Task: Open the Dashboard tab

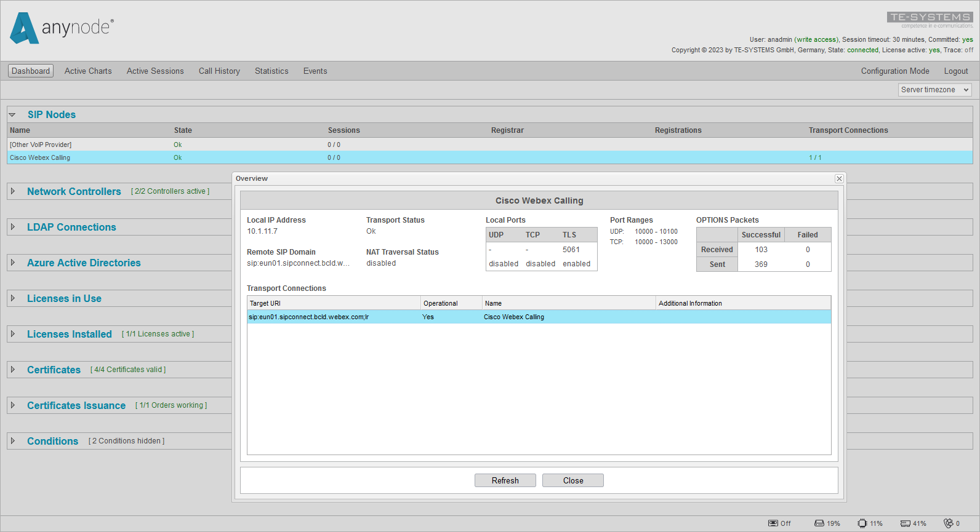Action: (31, 71)
